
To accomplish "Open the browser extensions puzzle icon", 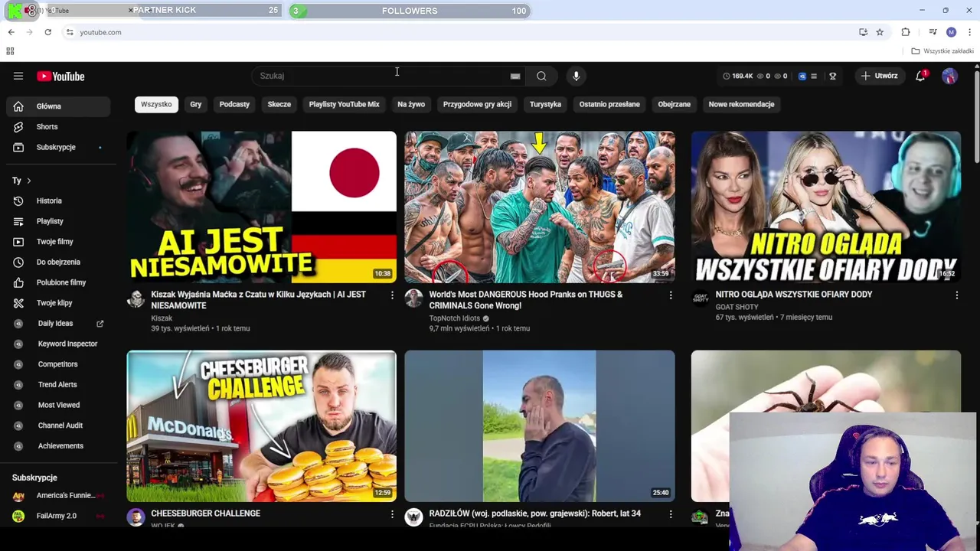I will pos(906,32).
